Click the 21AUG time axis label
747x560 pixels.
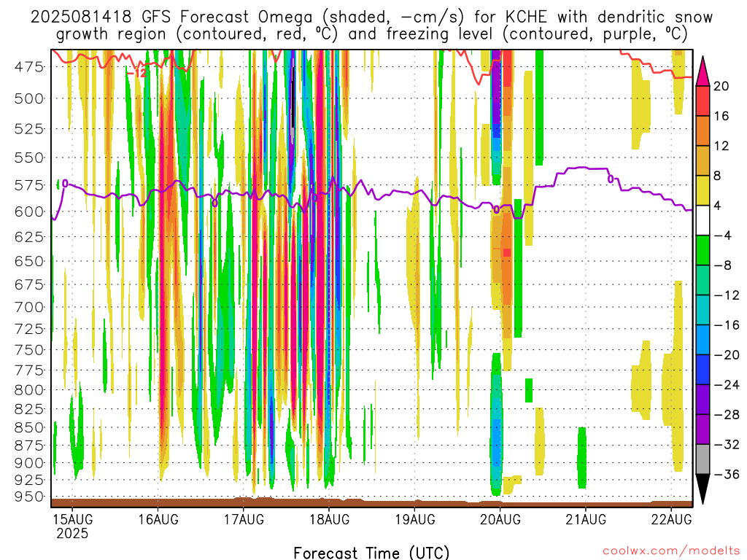point(586,519)
